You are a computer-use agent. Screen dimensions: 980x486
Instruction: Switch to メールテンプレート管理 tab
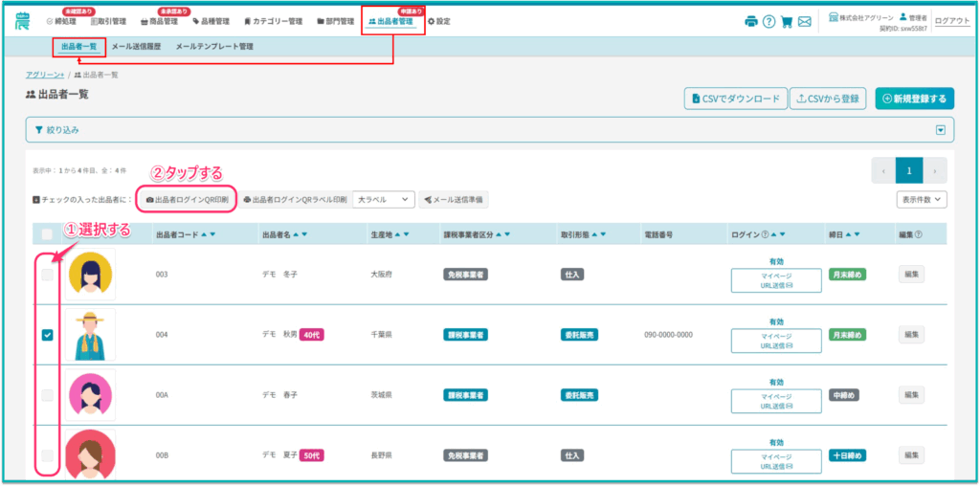pos(214,46)
